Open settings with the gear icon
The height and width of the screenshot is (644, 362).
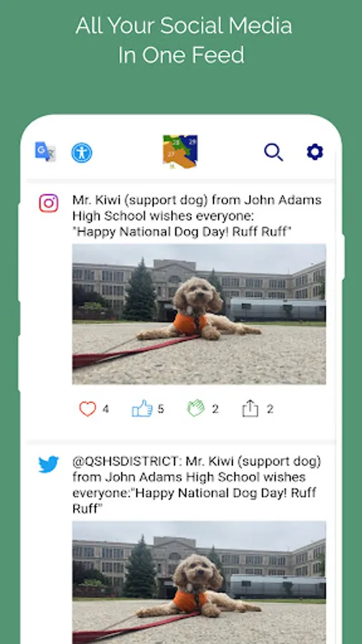click(315, 152)
